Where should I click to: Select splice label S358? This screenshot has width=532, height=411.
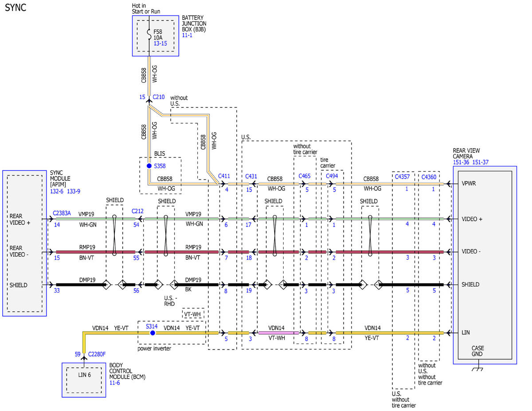point(160,166)
